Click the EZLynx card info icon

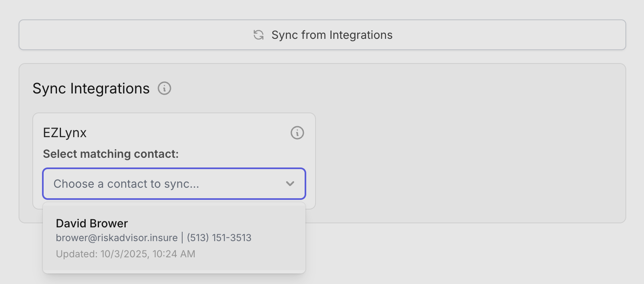tap(297, 133)
